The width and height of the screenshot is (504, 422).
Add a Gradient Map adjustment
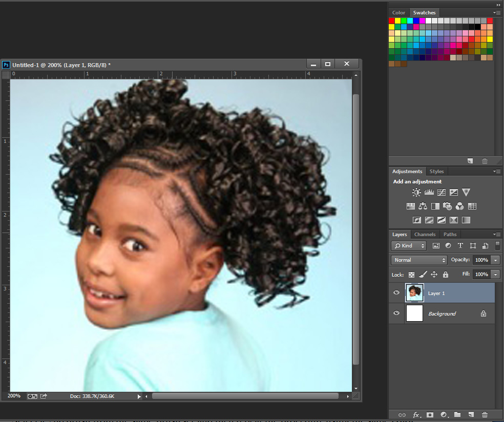[x=466, y=220]
